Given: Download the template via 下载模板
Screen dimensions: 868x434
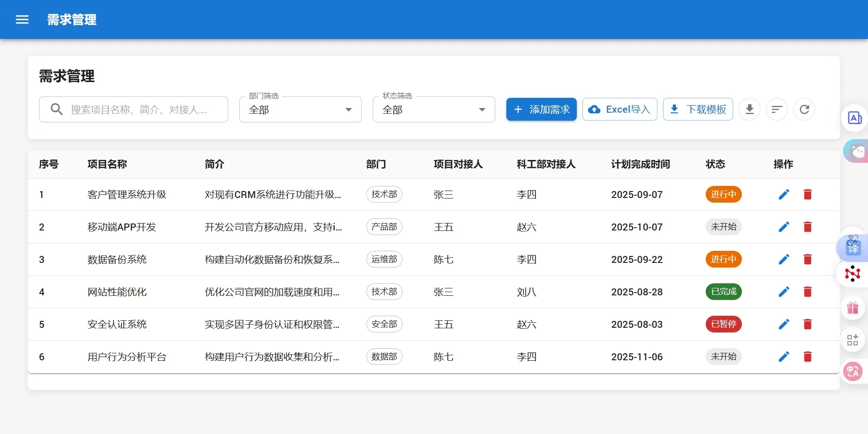Looking at the screenshot, I should click(698, 109).
